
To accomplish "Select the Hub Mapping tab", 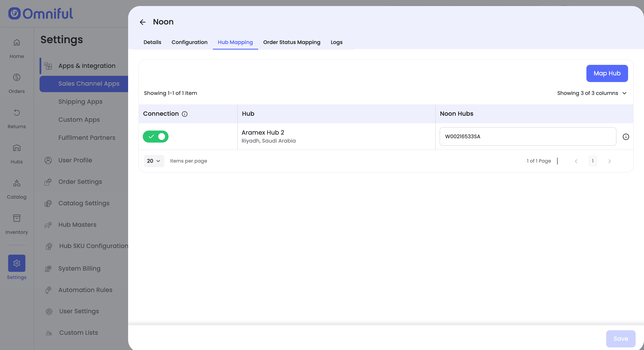I will click(235, 42).
